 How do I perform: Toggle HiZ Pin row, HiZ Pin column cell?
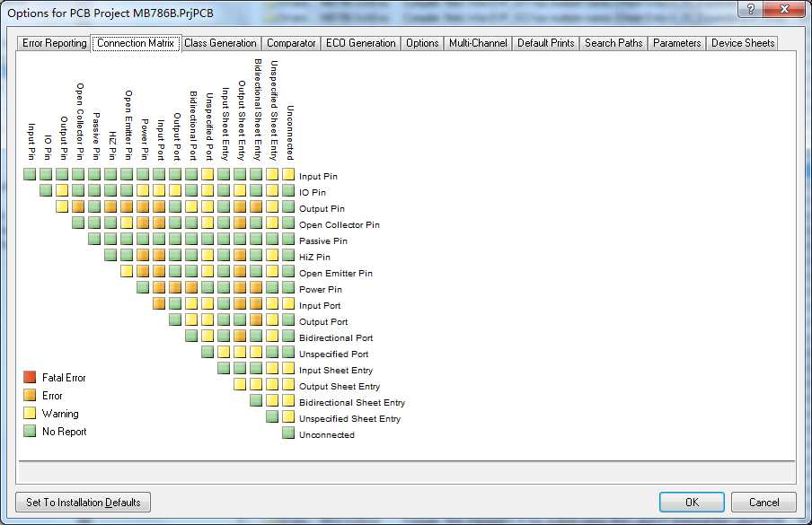[110, 255]
